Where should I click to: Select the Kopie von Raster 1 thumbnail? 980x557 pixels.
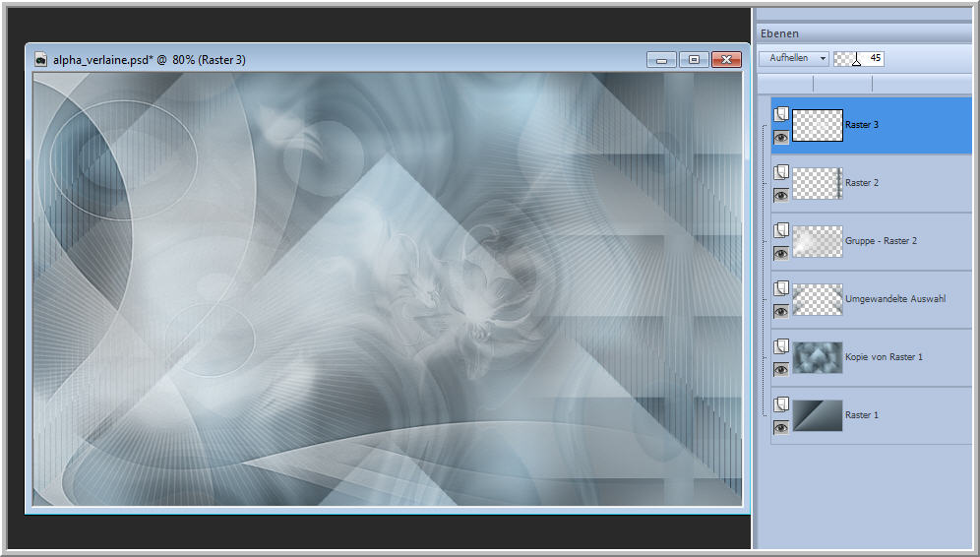click(818, 357)
